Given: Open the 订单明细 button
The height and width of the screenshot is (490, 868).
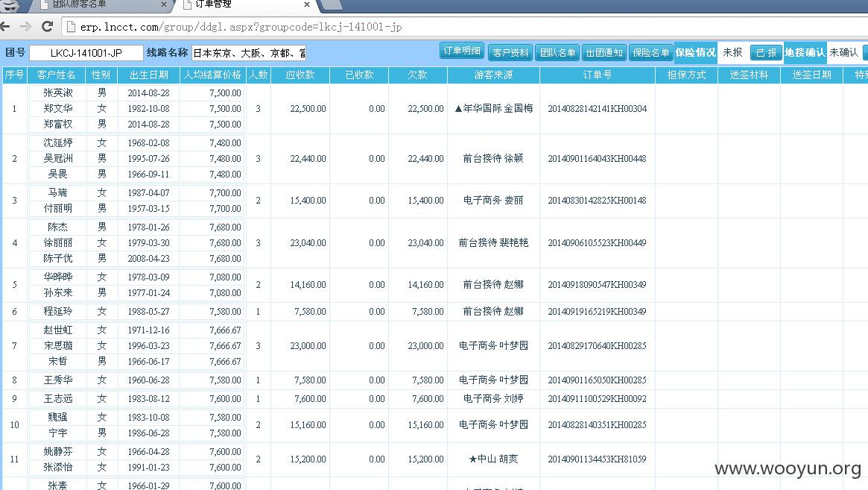Looking at the screenshot, I should 462,51.
